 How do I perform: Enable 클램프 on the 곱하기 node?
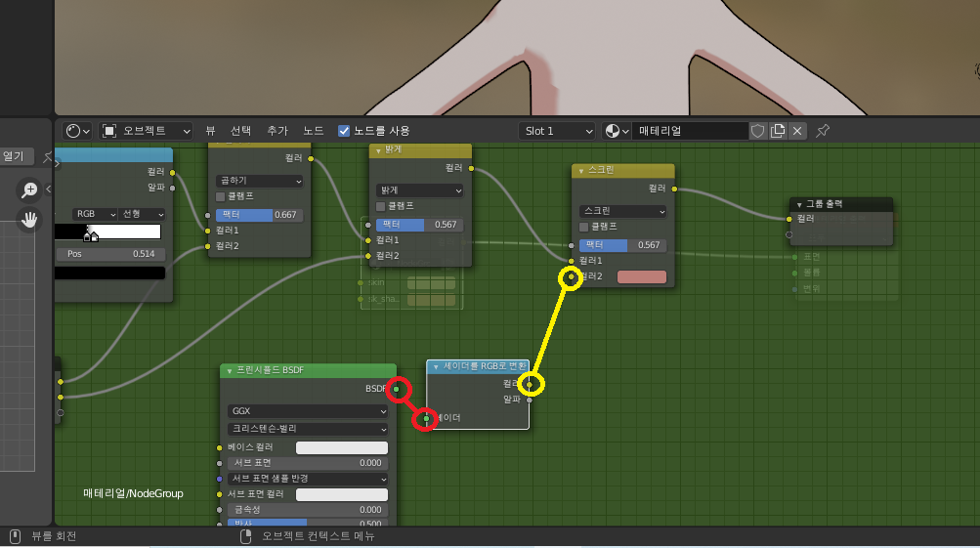(221, 196)
